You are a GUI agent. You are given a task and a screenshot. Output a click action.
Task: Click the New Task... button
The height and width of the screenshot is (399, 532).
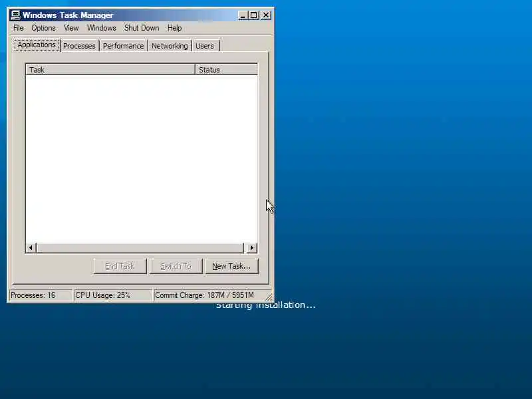point(231,267)
